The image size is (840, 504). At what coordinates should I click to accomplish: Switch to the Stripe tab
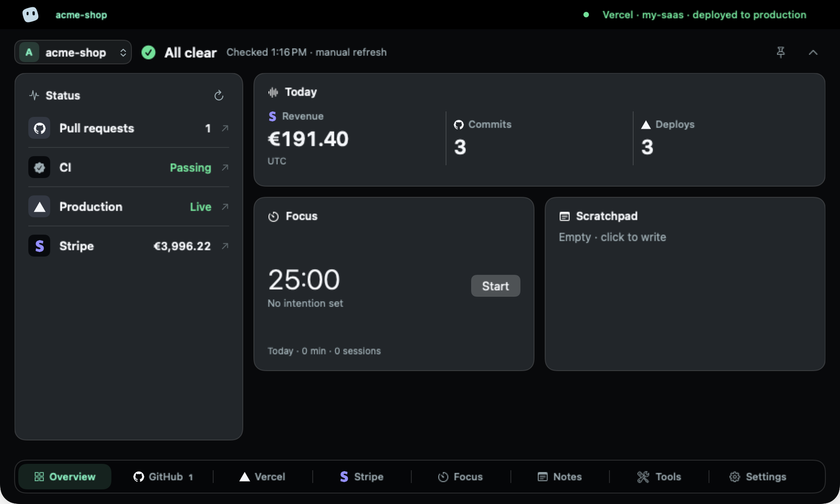[362, 477]
